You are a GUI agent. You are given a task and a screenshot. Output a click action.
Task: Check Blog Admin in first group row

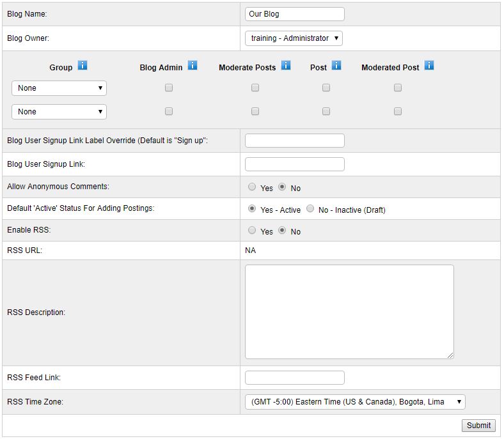pyautogui.click(x=169, y=88)
